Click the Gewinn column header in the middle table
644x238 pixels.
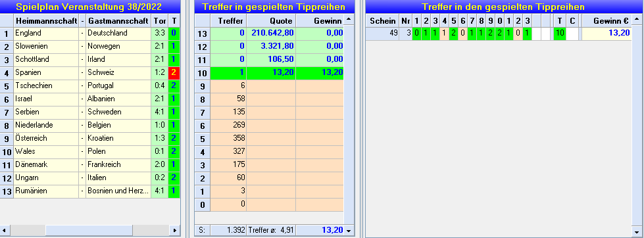tap(320, 20)
